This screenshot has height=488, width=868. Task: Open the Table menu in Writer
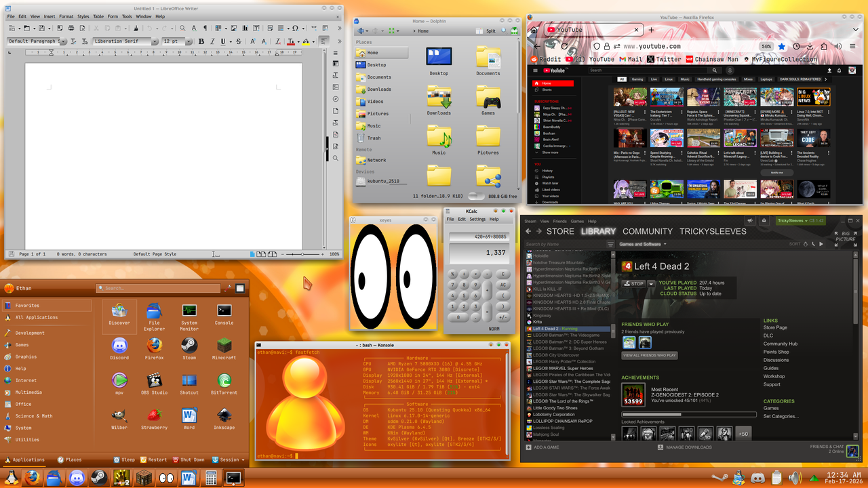pos(99,16)
